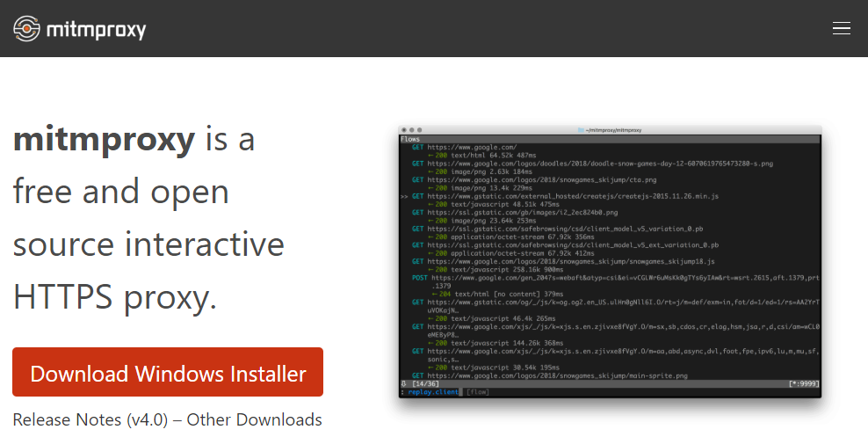Click the 'source interactive' heading line
This screenshot has width=868, height=437.
coord(148,244)
